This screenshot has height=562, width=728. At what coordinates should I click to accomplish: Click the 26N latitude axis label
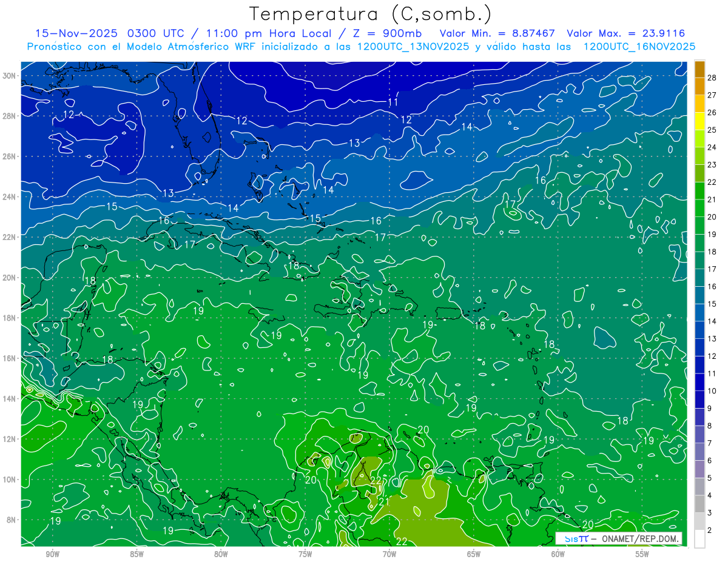pos(10,156)
